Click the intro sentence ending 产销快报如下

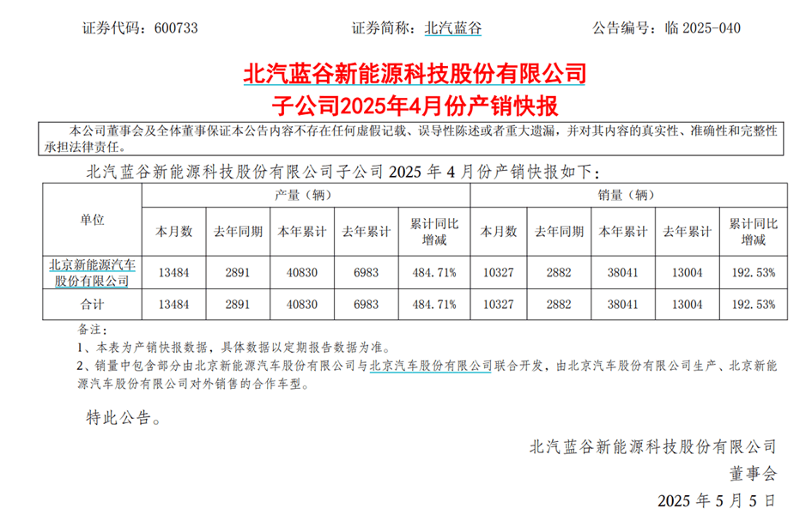[342, 172]
